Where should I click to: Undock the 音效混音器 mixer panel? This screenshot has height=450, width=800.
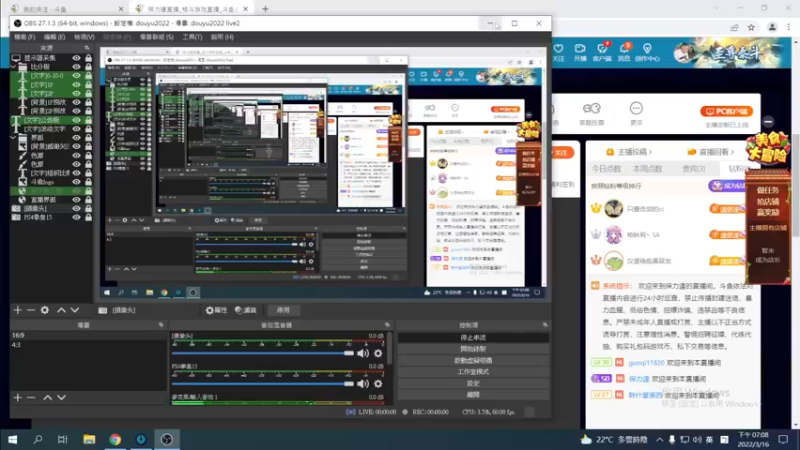(x=387, y=324)
